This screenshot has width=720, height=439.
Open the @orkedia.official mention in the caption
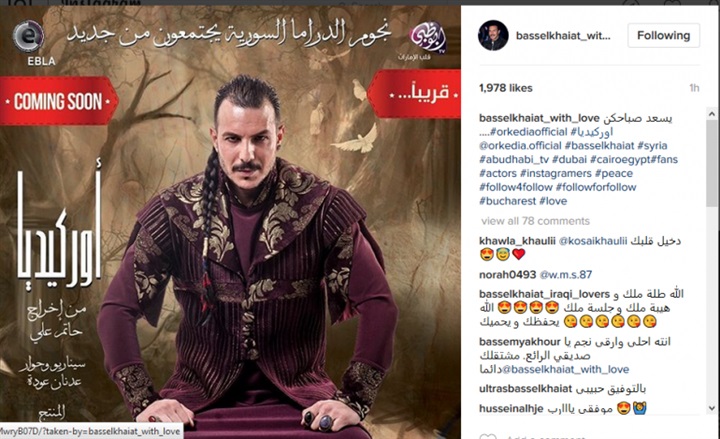click(x=520, y=146)
